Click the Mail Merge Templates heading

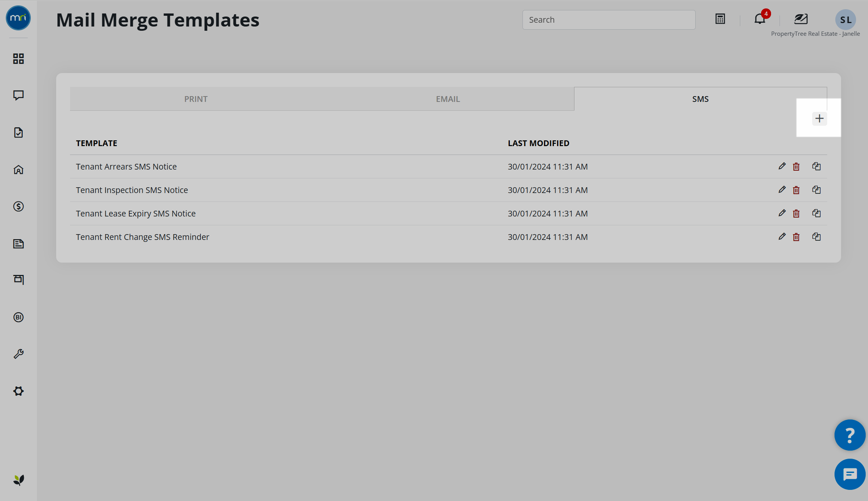(158, 20)
